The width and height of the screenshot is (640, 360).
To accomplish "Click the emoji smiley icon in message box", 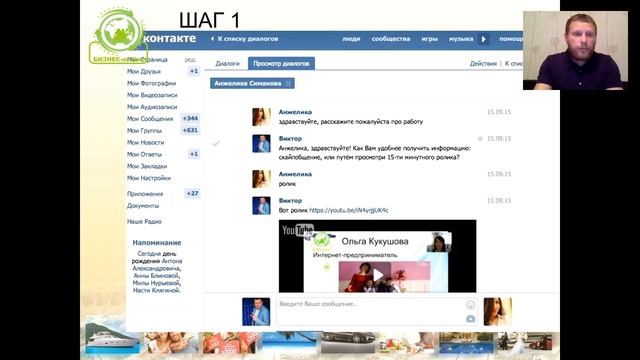I will click(x=470, y=305).
